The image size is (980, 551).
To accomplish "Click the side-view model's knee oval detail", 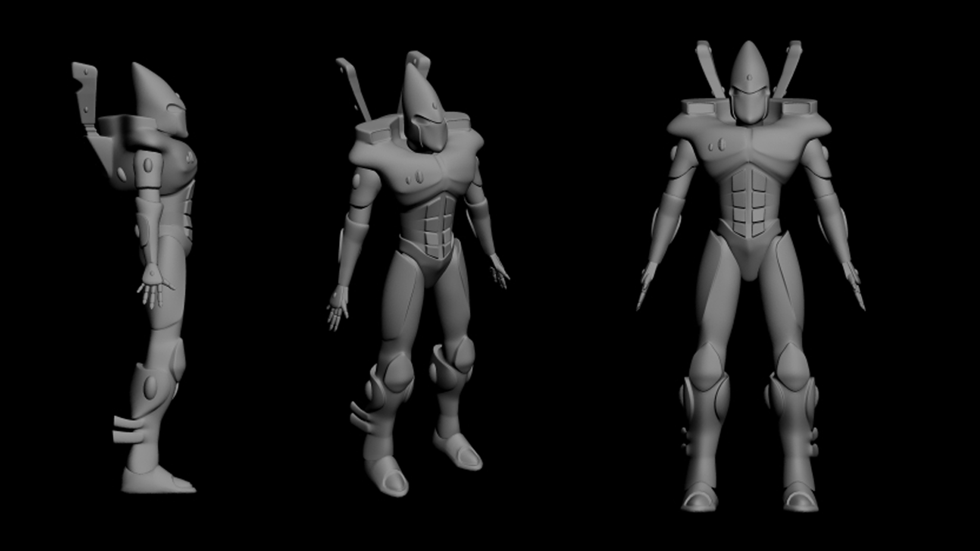I will [150, 387].
